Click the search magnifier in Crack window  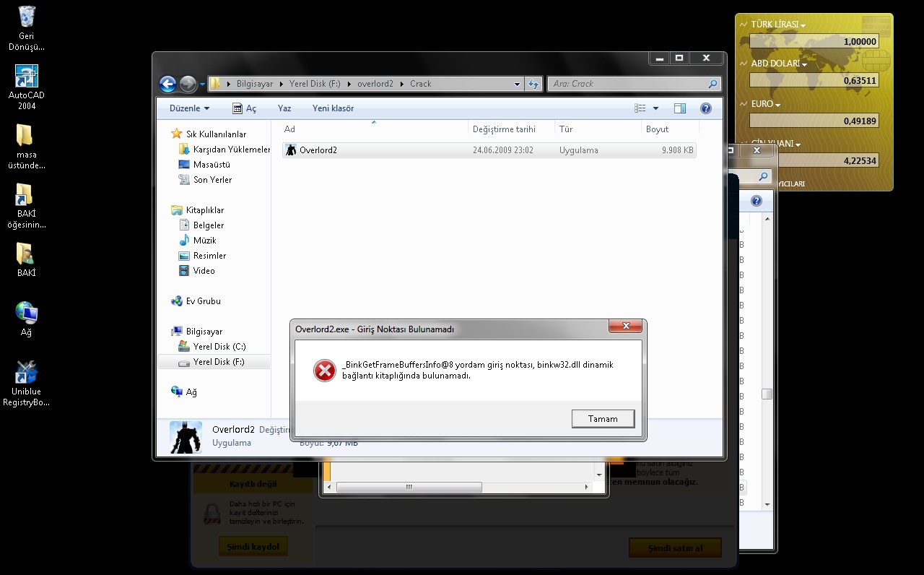pos(712,84)
